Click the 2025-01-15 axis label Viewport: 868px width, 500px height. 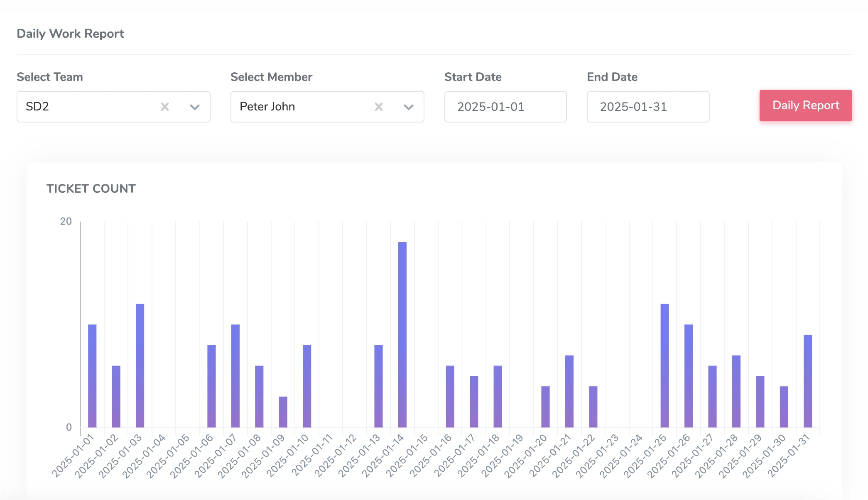(x=407, y=456)
